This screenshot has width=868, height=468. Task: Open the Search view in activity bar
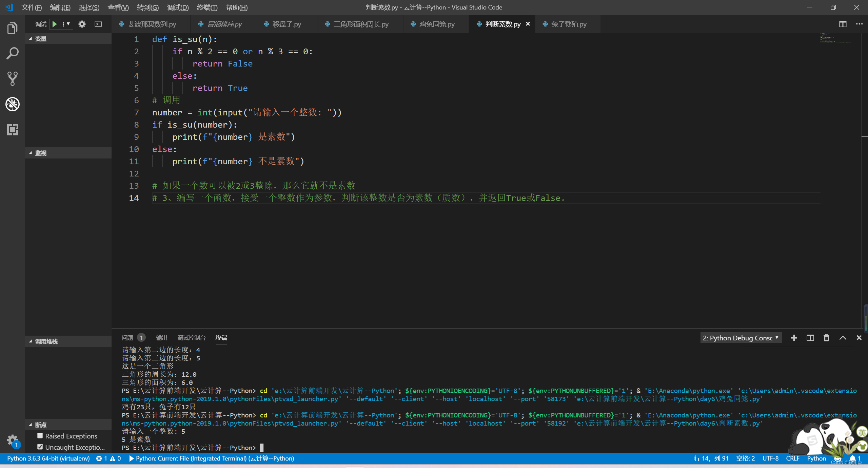coord(13,53)
